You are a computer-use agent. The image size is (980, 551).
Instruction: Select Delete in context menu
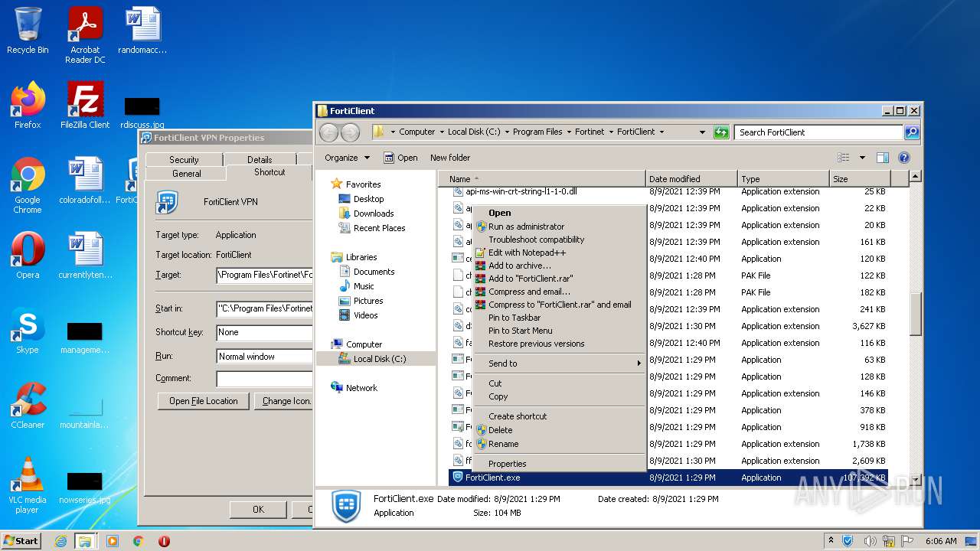559,430
